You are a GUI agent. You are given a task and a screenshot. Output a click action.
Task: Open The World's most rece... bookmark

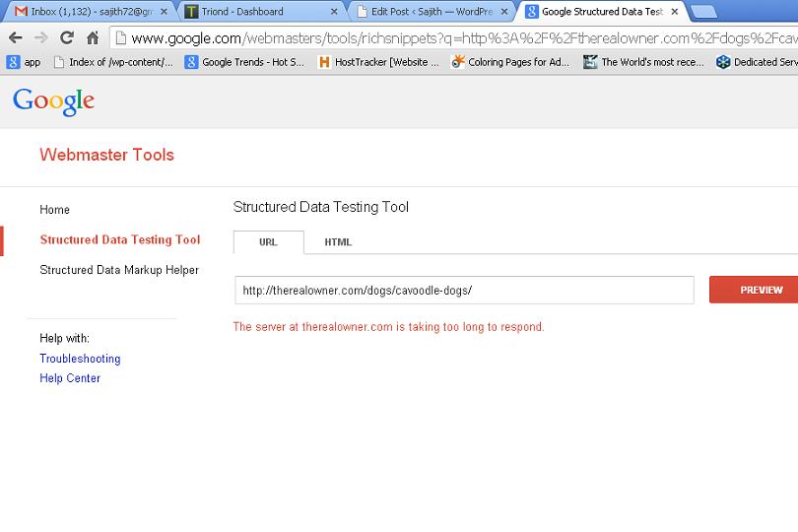click(x=643, y=62)
